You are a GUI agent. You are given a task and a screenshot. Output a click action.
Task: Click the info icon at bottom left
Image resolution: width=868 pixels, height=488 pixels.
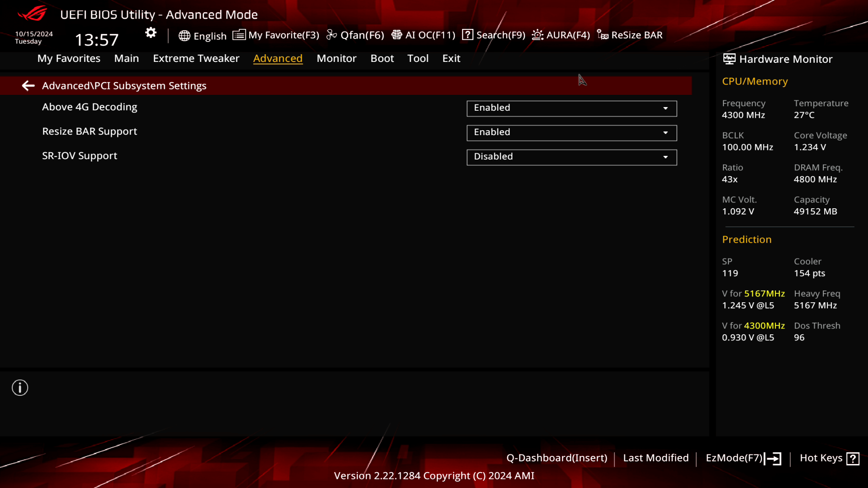tap(20, 388)
